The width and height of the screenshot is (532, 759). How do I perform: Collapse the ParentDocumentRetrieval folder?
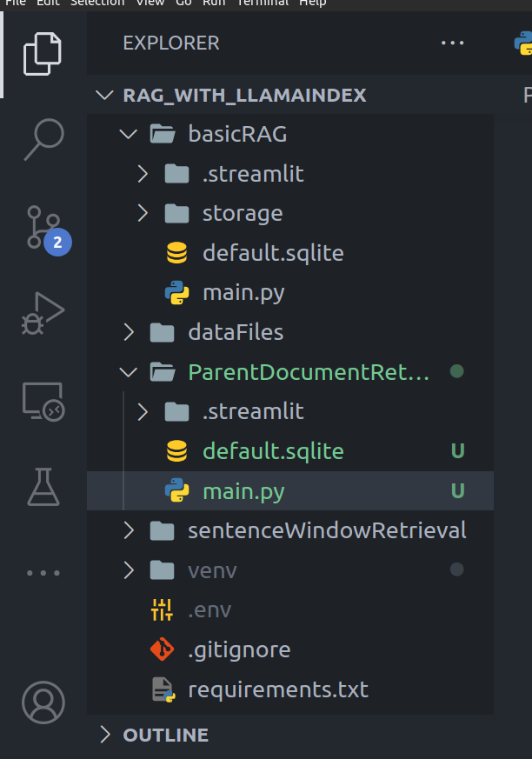(128, 372)
